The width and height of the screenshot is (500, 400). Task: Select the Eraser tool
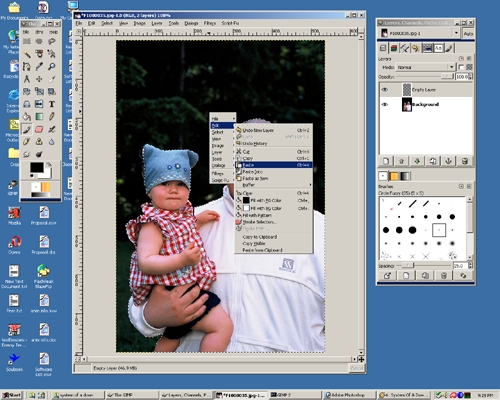tap(39, 129)
